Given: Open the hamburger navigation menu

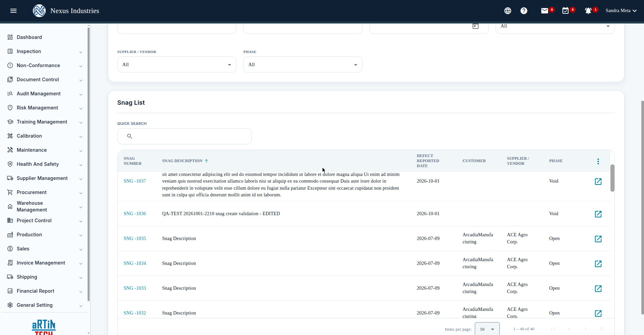Looking at the screenshot, I should 13,11.
